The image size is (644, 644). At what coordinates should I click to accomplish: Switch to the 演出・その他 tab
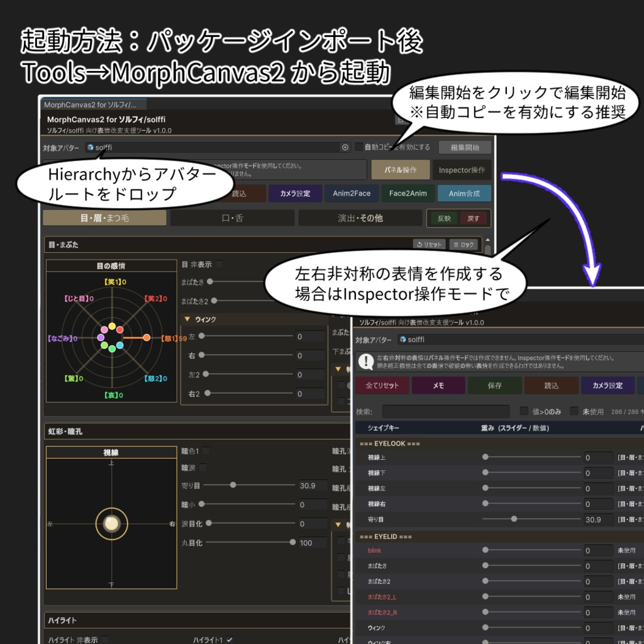click(x=360, y=218)
